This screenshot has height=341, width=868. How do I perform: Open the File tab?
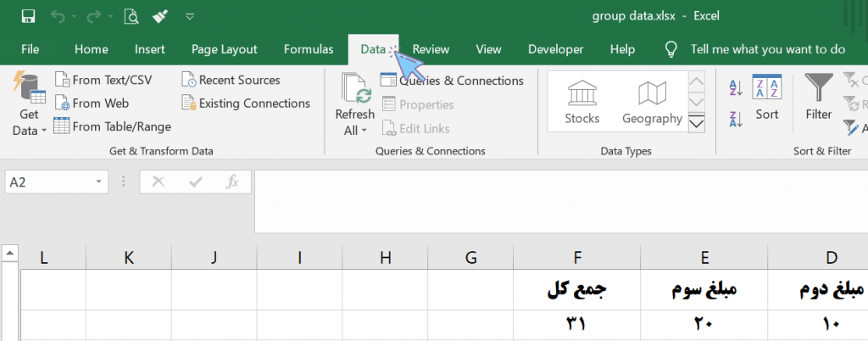[30, 49]
